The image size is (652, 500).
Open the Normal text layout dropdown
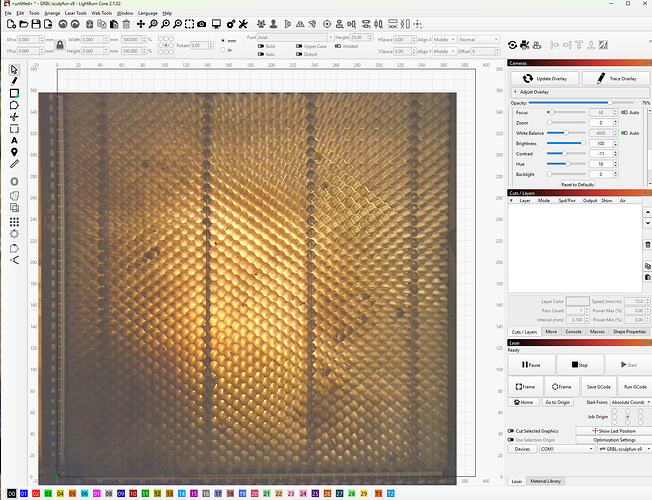tap(479, 40)
